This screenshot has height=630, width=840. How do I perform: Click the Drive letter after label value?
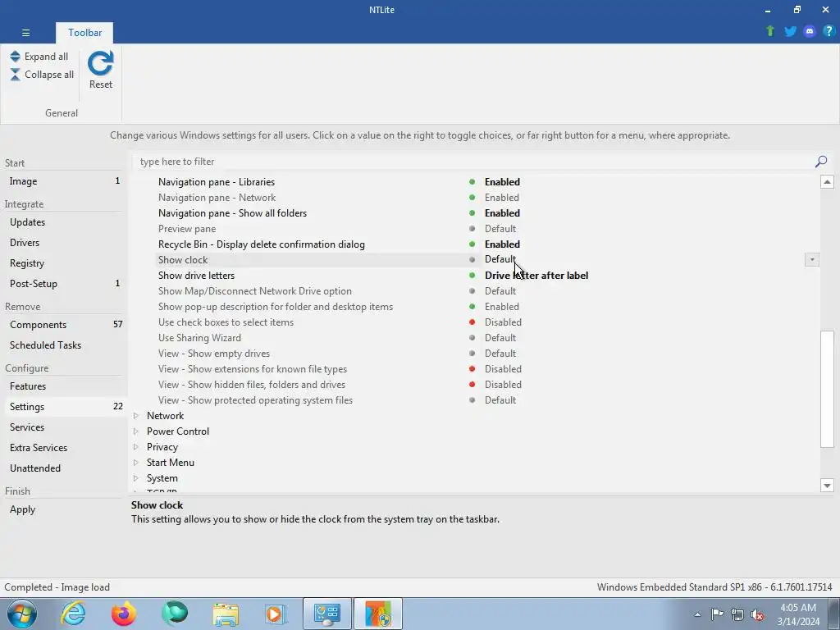tap(536, 276)
